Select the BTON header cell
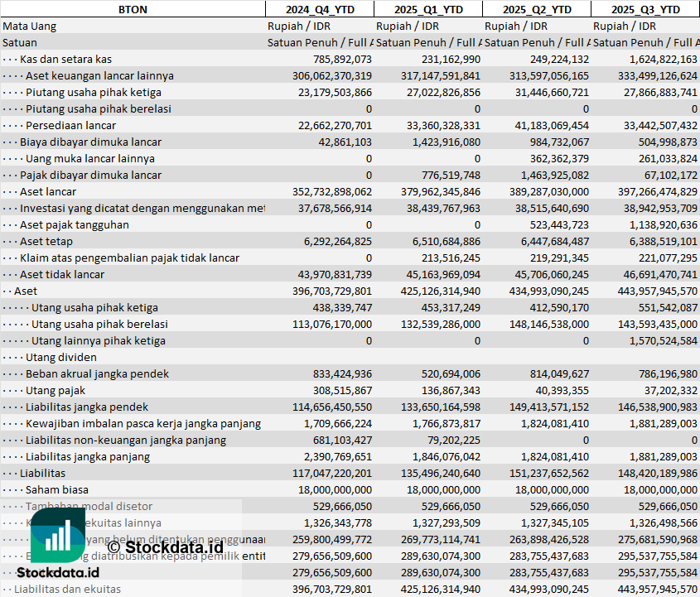 tap(133, 9)
